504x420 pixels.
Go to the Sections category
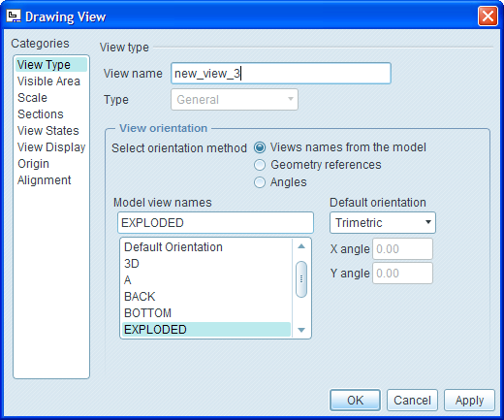click(41, 114)
